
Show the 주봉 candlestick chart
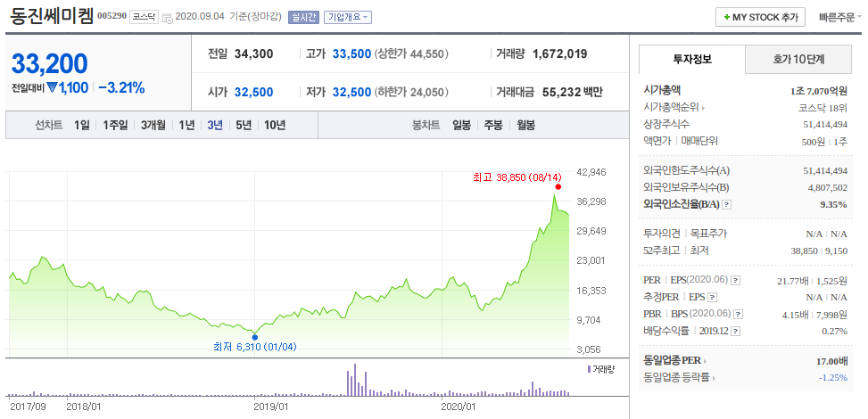(493, 125)
